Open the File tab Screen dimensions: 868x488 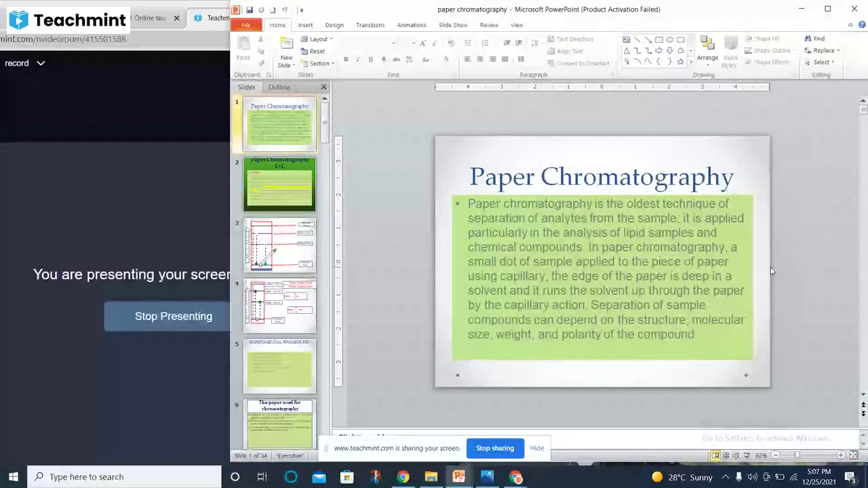click(x=246, y=25)
